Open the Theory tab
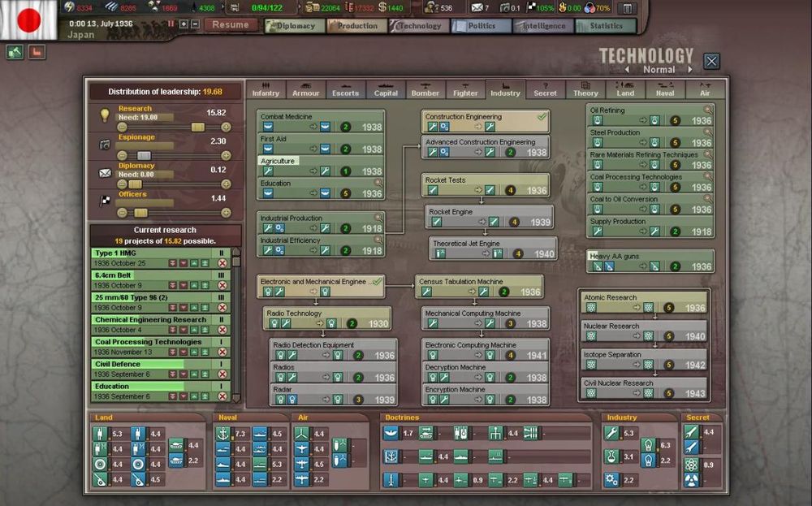The height and width of the screenshot is (506, 812). (x=585, y=89)
